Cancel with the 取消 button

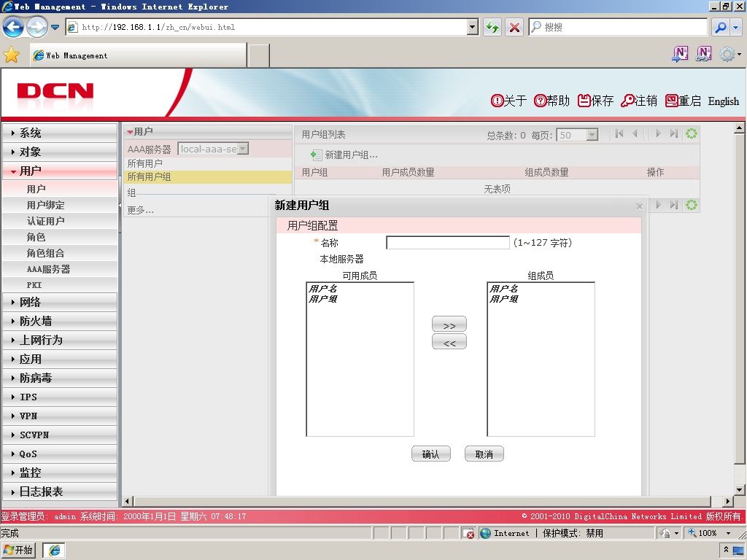tap(484, 454)
